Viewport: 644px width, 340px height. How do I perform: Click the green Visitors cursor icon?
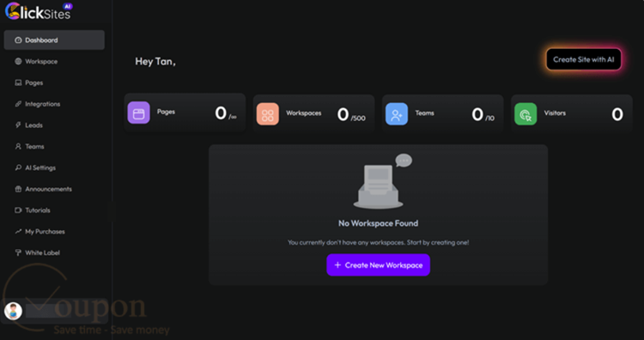tap(526, 113)
